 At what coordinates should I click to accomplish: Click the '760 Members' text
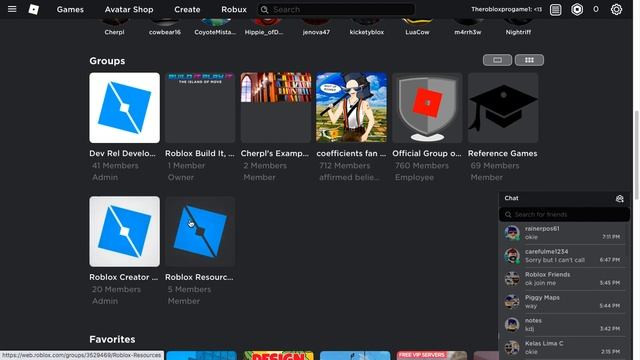click(422, 166)
